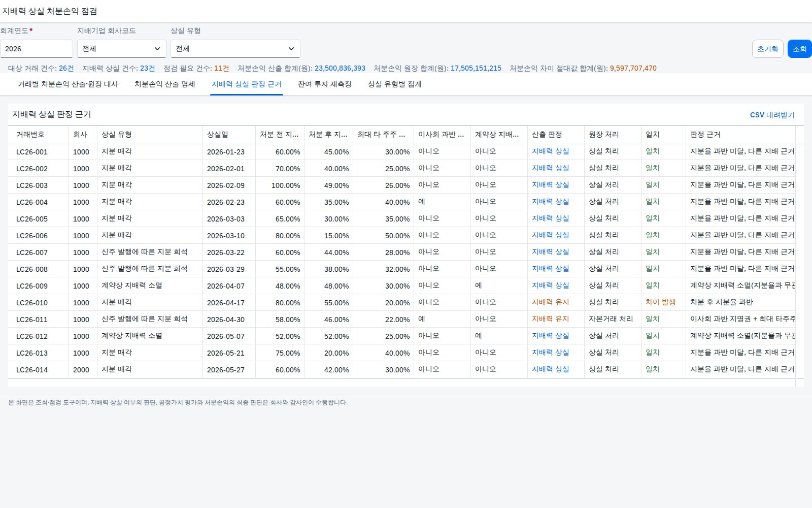
Task: Click the 일치 column header
Action: point(663,135)
